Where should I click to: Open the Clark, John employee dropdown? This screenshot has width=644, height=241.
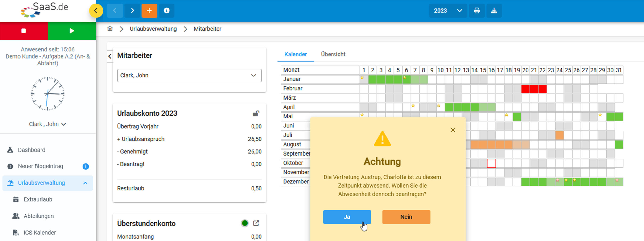(189, 75)
